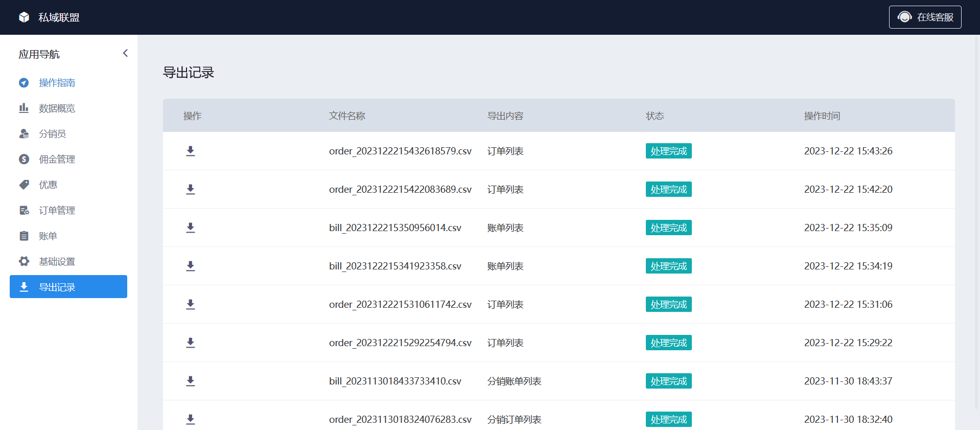Download order_2023122215292254794.csv via its row icon
The width and height of the screenshot is (980, 430).
point(191,343)
